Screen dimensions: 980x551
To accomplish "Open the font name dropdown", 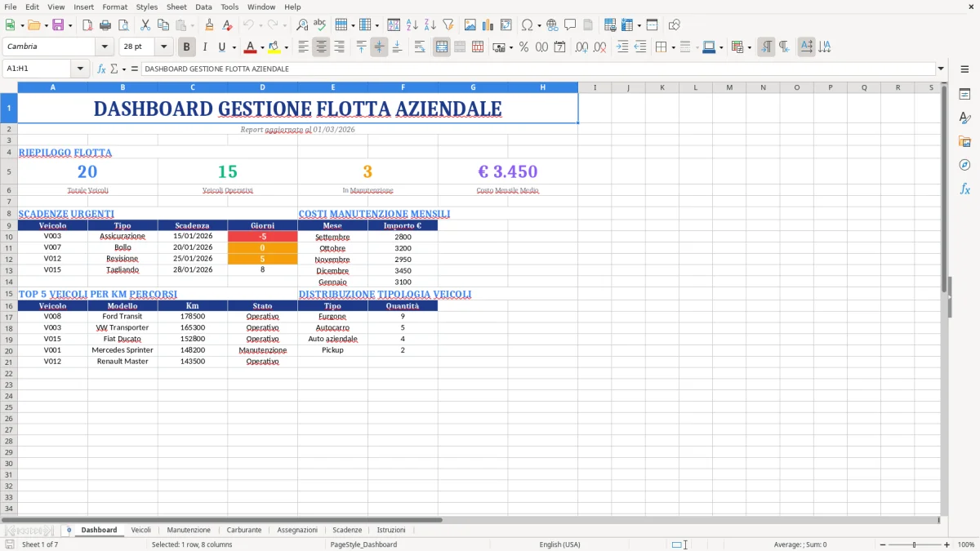I will [105, 47].
